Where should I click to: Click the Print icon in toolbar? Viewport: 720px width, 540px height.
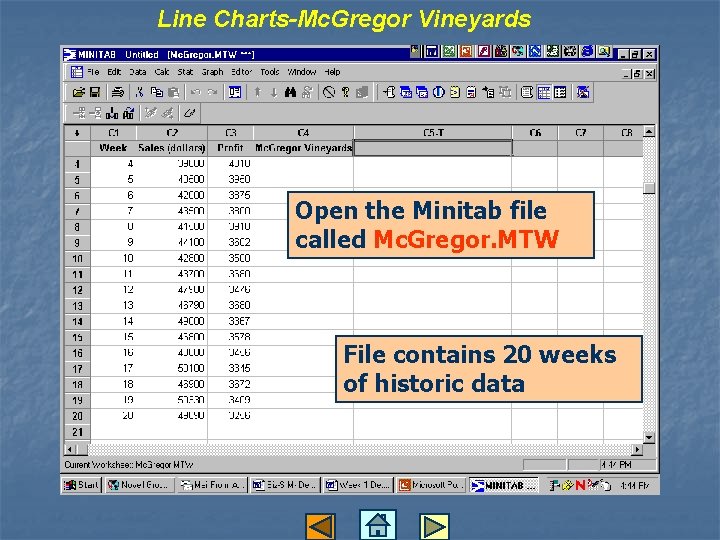tap(118, 92)
